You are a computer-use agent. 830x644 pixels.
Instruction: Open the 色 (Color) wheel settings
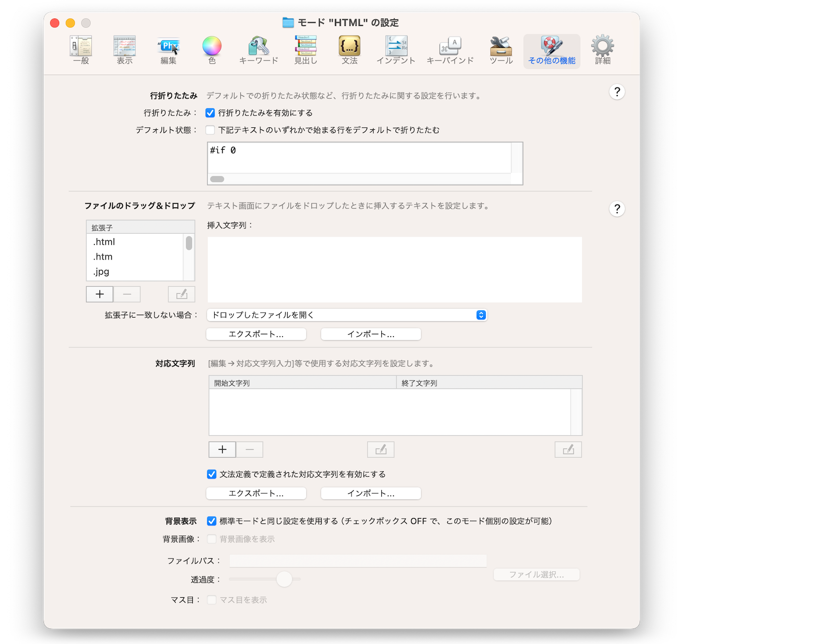click(212, 50)
